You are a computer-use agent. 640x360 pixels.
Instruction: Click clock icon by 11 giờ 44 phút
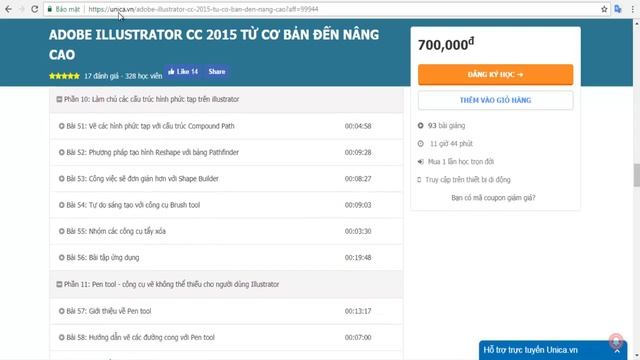tap(420, 144)
